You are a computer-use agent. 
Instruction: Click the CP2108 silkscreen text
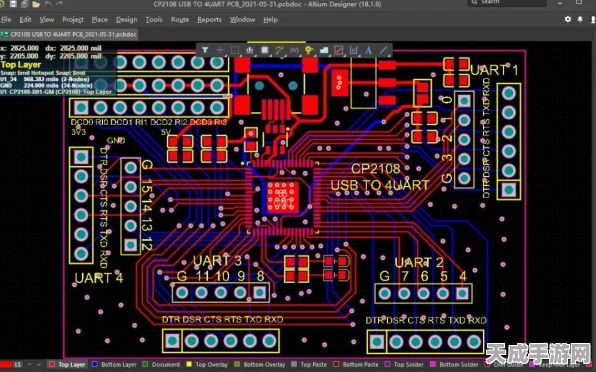pos(376,169)
